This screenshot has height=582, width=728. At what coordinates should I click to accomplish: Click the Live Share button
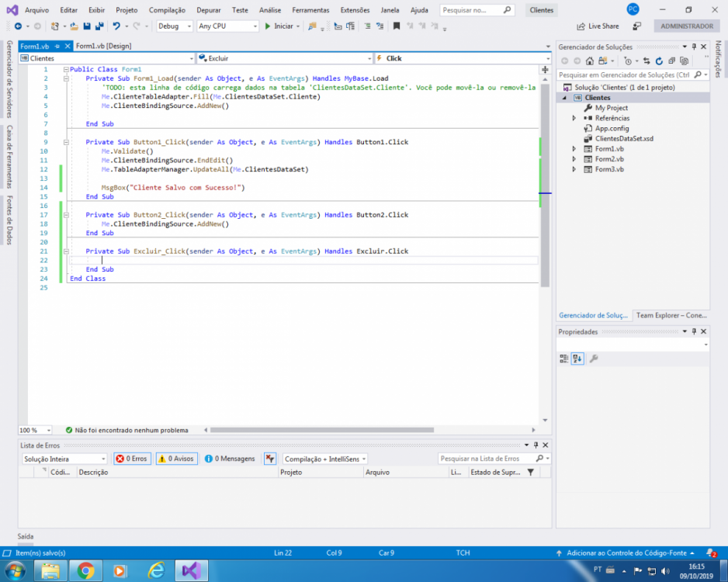[x=598, y=26]
